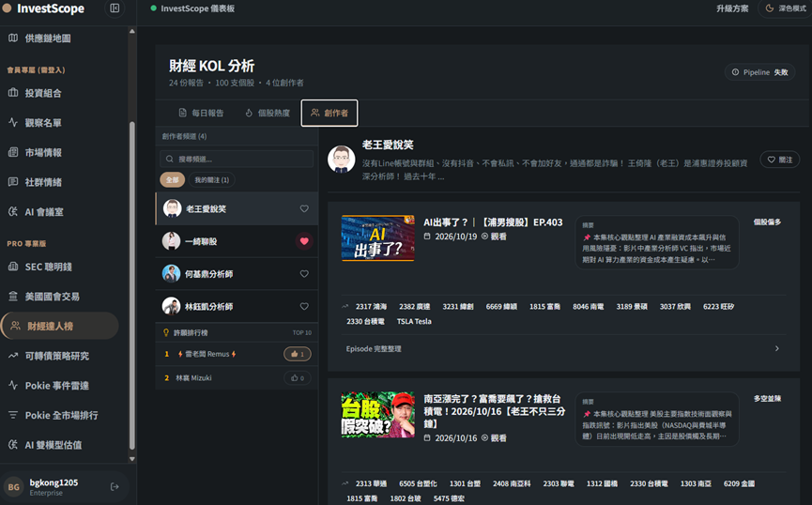The width and height of the screenshot is (812, 505).
Task: Collapse the sidebar panel icon
Action: click(x=115, y=8)
